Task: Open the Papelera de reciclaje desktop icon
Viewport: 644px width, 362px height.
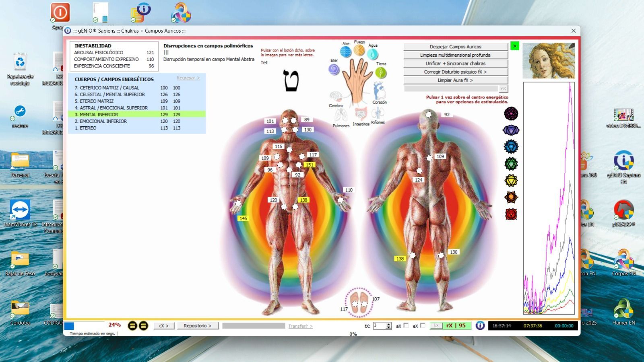Action: 20,69
